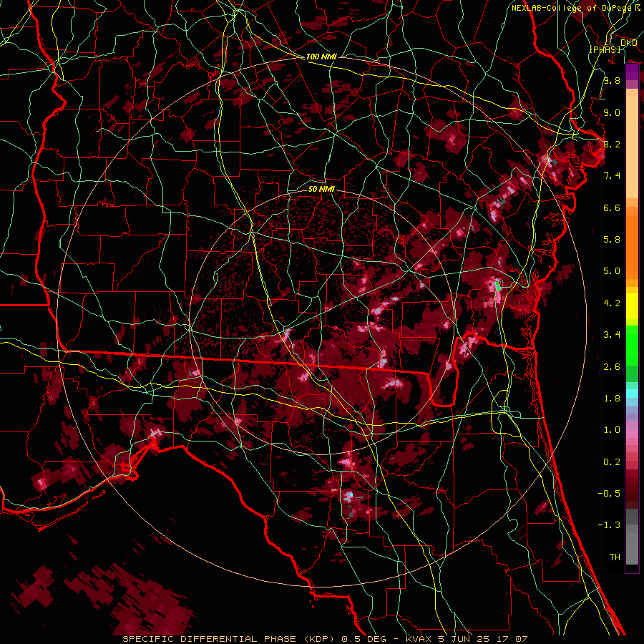Screen dimensions: 644x644
Task: Click the 9.8 value on the color scale
Action: click(612, 80)
